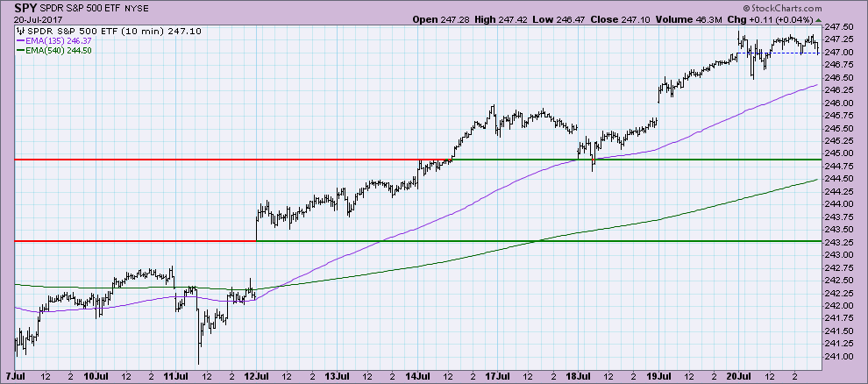This screenshot has height=384, width=868.
Task: Click the StockCharts.com watermark link
Action: click(829, 7)
